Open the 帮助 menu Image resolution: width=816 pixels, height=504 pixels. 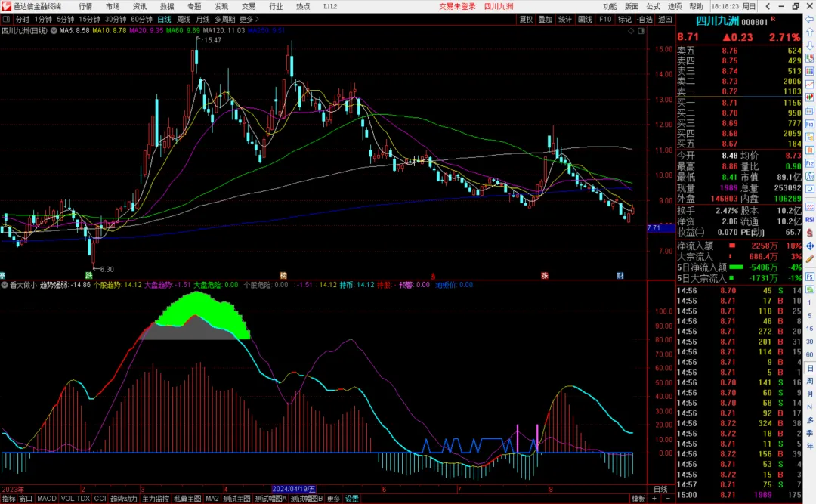point(697,6)
